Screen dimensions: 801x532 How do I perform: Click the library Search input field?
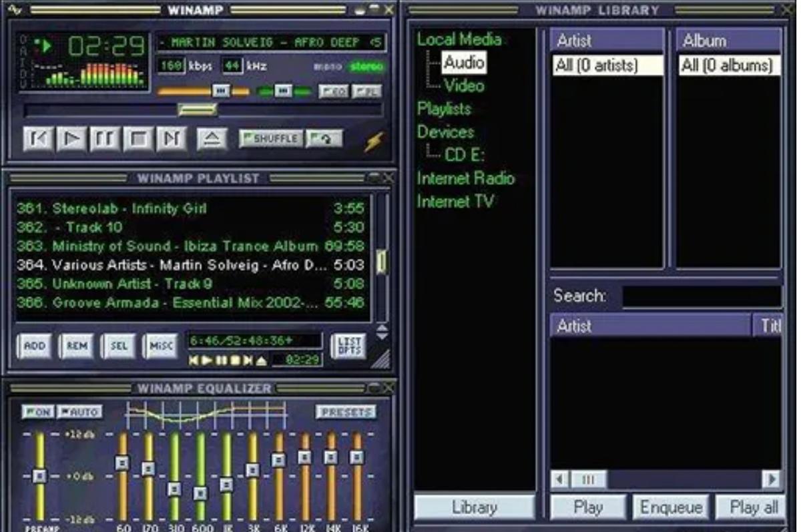pos(701,296)
